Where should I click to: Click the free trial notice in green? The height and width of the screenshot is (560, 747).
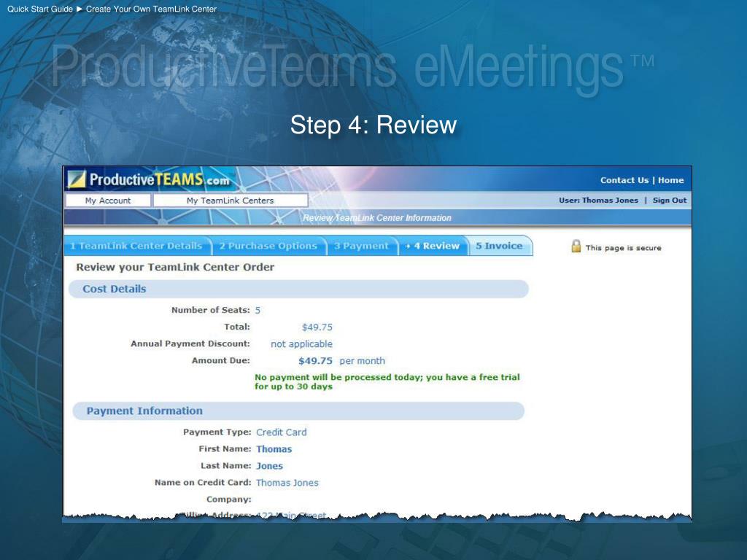click(387, 381)
